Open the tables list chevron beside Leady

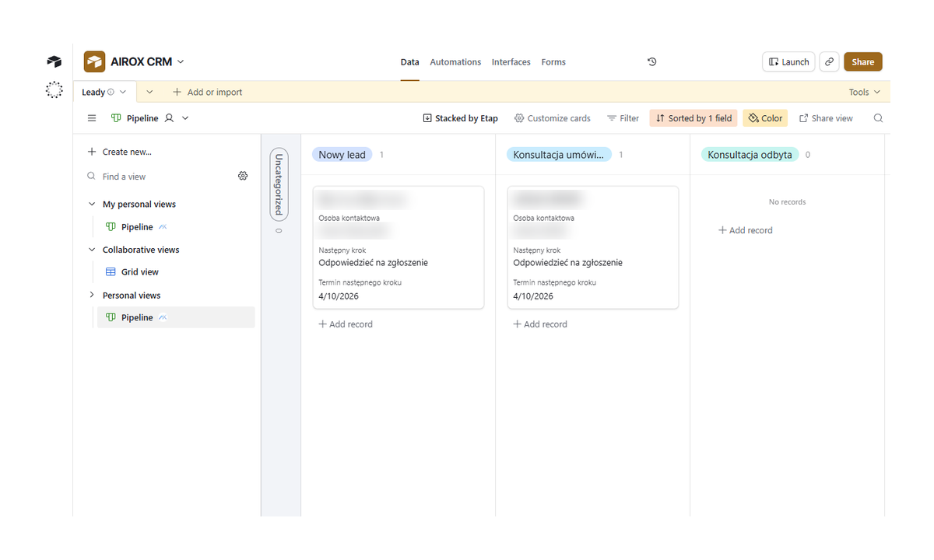tap(149, 92)
